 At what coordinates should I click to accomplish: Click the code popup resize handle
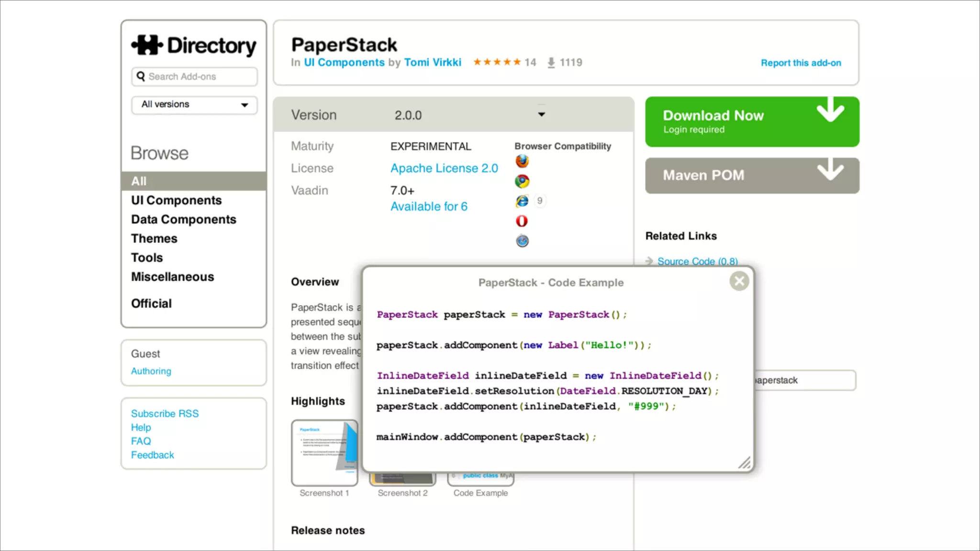pyautogui.click(x=744, y=463)
